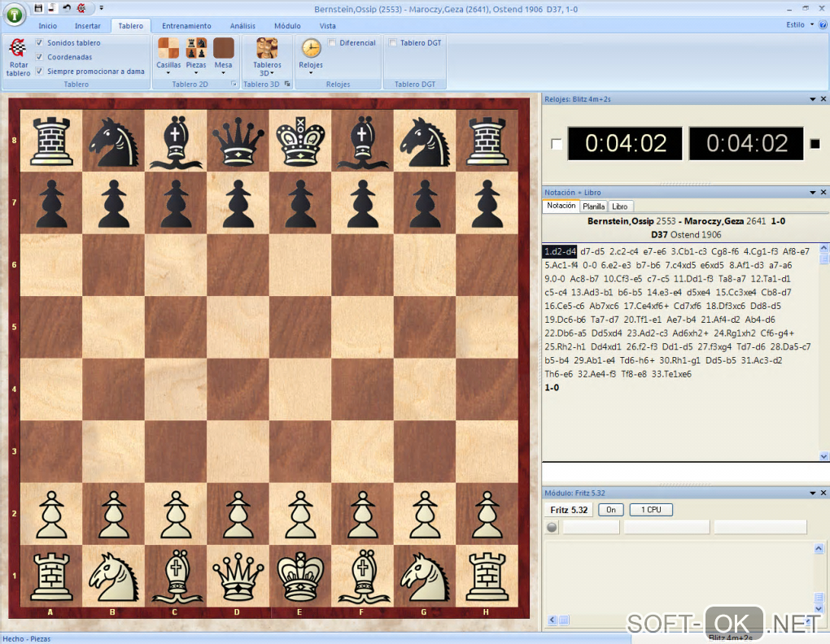Switch to the Insertar ribbon tab

pyautogui.click(x=87, y=26)
